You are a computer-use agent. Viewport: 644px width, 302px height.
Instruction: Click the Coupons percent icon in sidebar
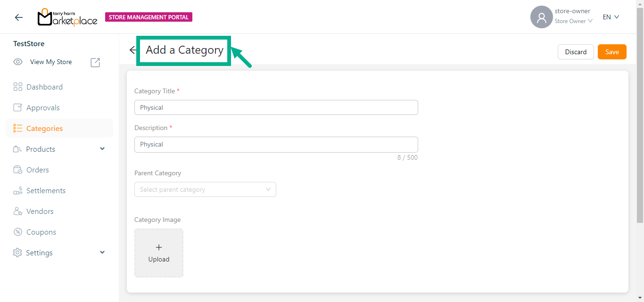pos(18,232)
